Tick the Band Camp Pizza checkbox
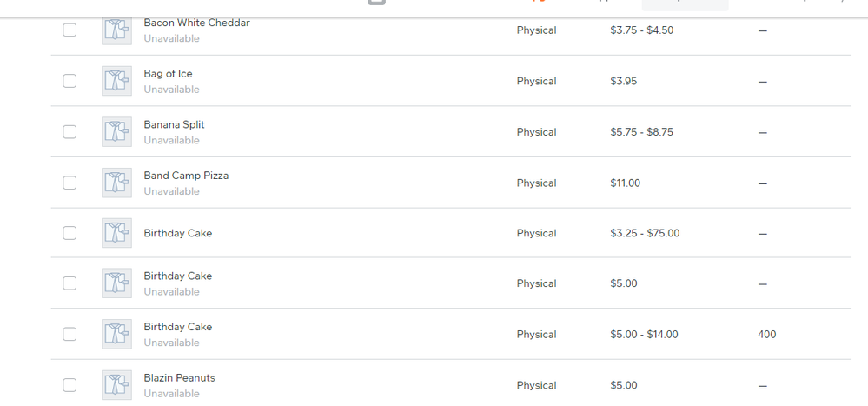The width and height of the screenshot is (868, 406). tap(70, 183)
